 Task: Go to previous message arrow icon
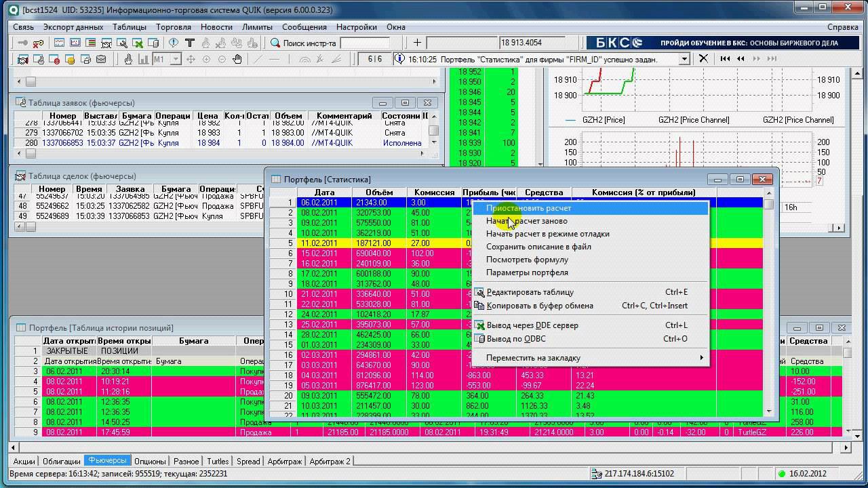741,59
